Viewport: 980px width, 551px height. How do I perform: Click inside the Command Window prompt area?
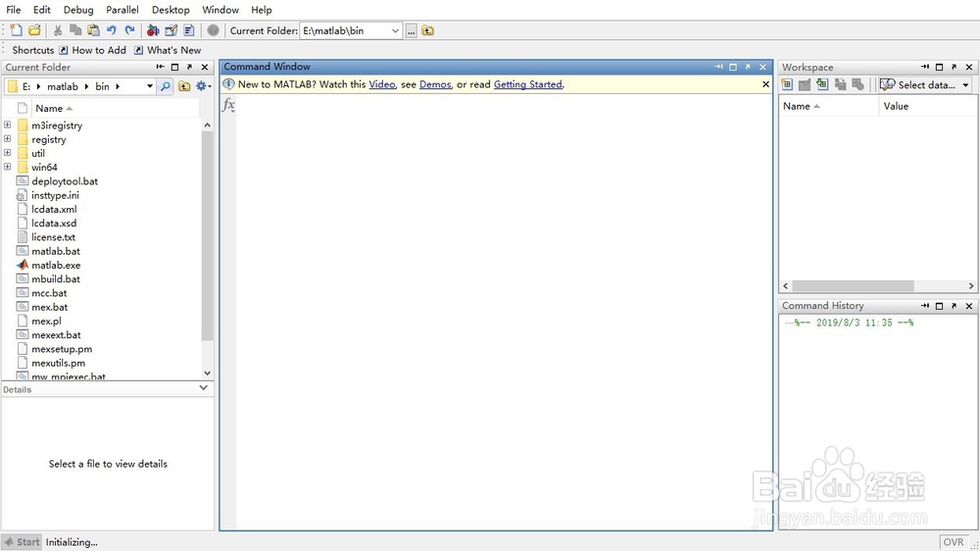click(x=504, y=313)
